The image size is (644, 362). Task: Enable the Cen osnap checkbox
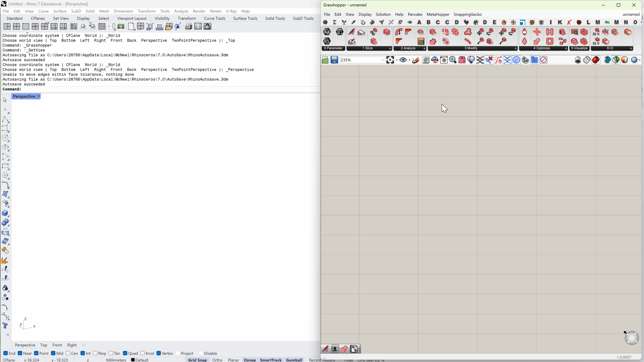68,353
